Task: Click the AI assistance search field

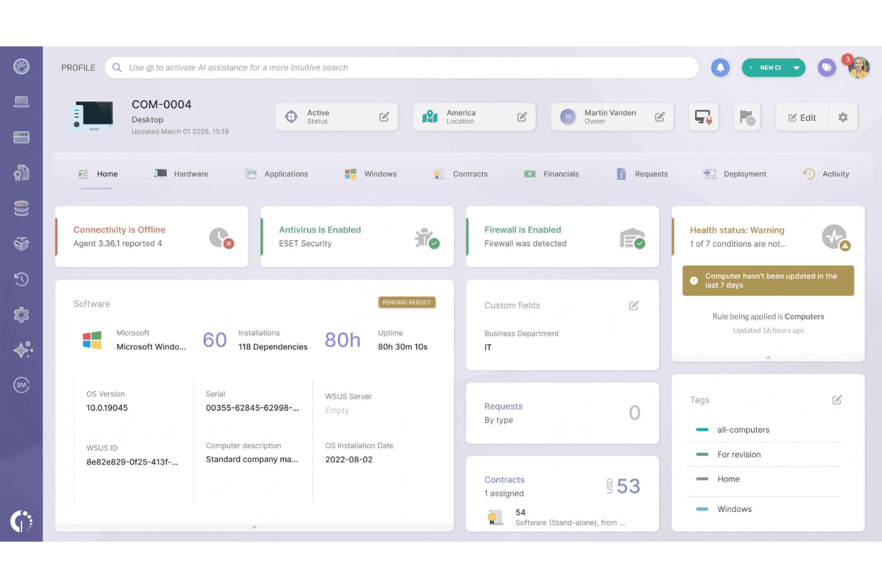Action: click(402, 67)
